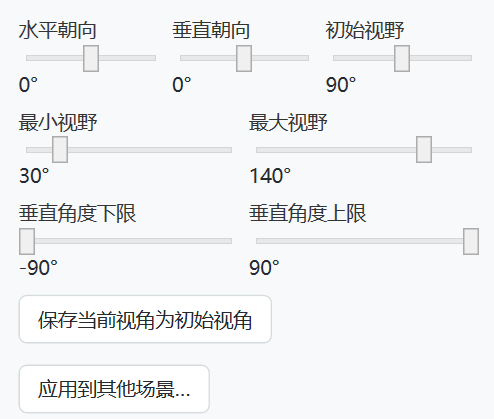Click 垂直角度上限 track left of the handle
The width and height of the screenshot is (494, 419).
tap(359, 241)
